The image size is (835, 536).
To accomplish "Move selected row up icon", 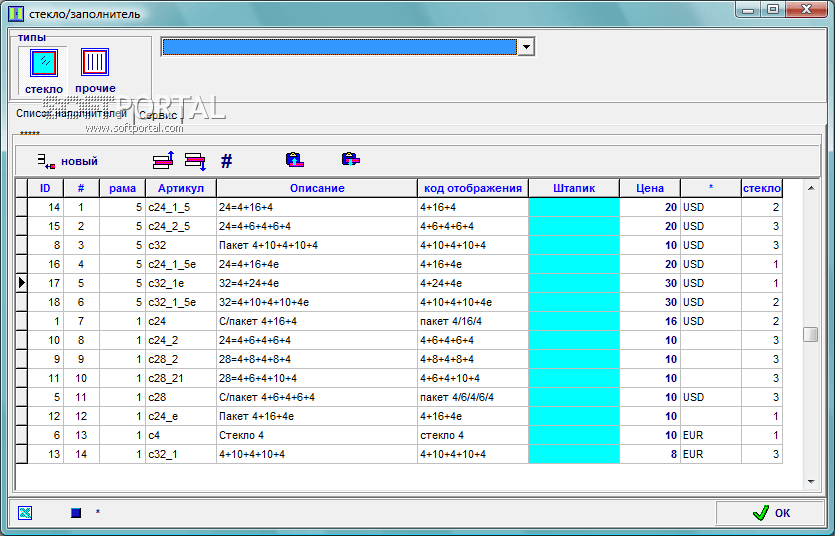I will (163, 160).
